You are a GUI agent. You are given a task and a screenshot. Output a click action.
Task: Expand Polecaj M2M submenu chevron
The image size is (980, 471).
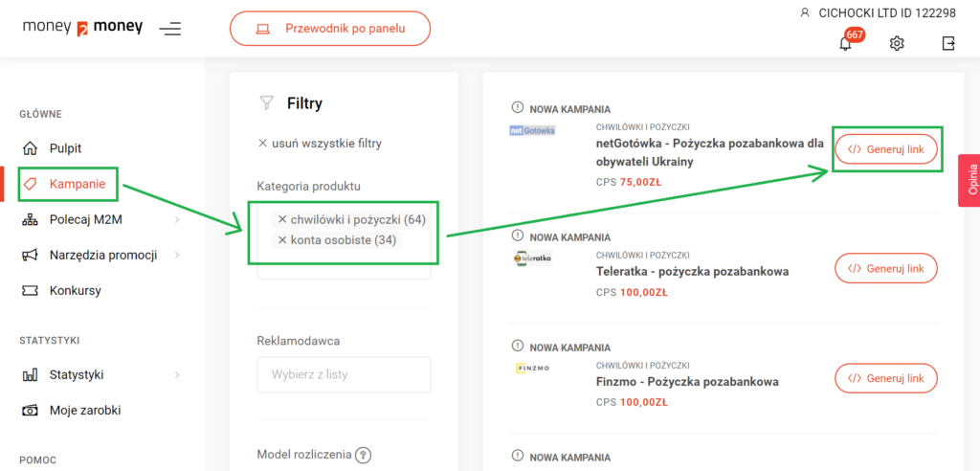177,219
